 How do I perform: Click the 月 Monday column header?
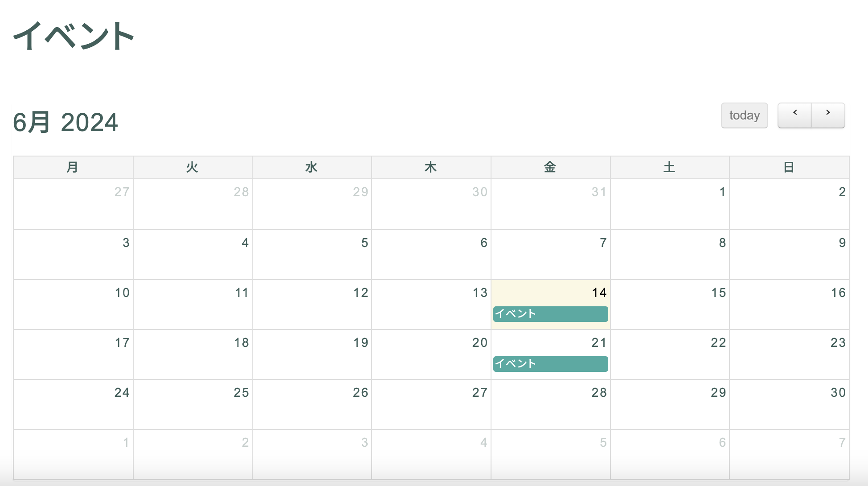73,168
